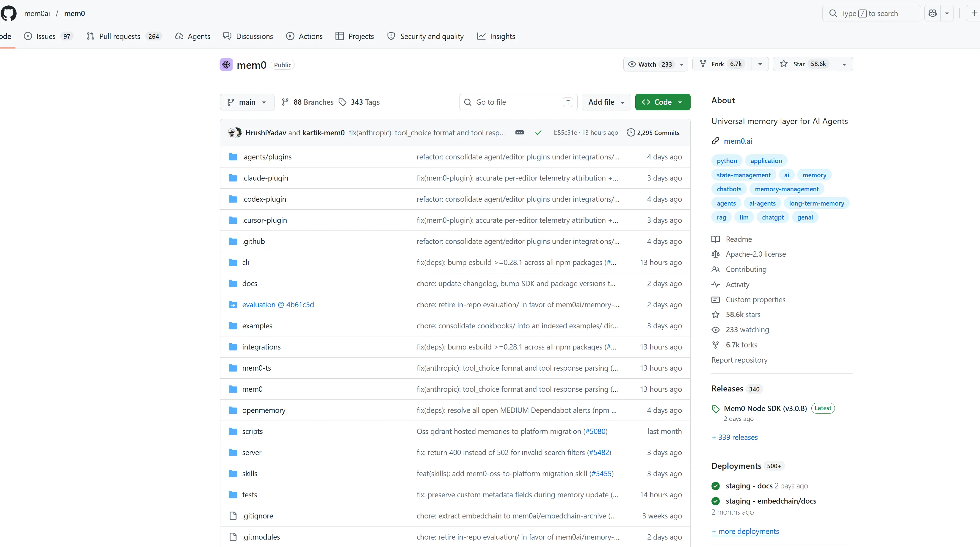Star the mem0 repository
Screen dimensions: 980x547
804,64
